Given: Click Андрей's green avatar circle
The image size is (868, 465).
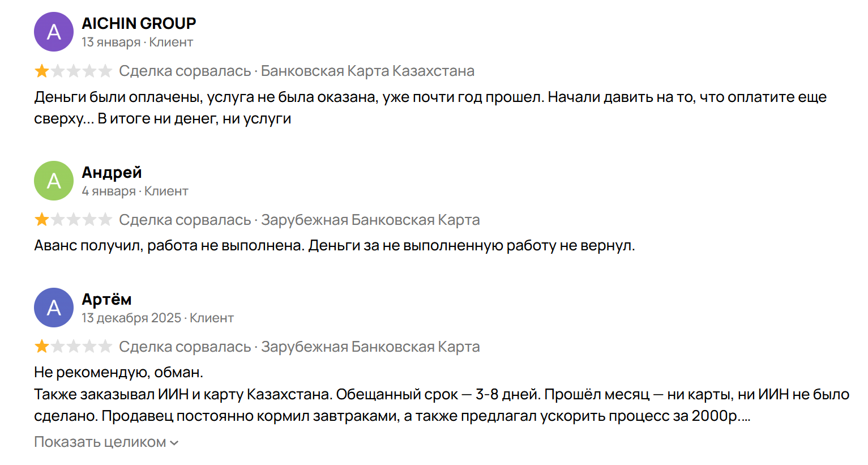Looking at the screenshot, I should tap(54, 181).
